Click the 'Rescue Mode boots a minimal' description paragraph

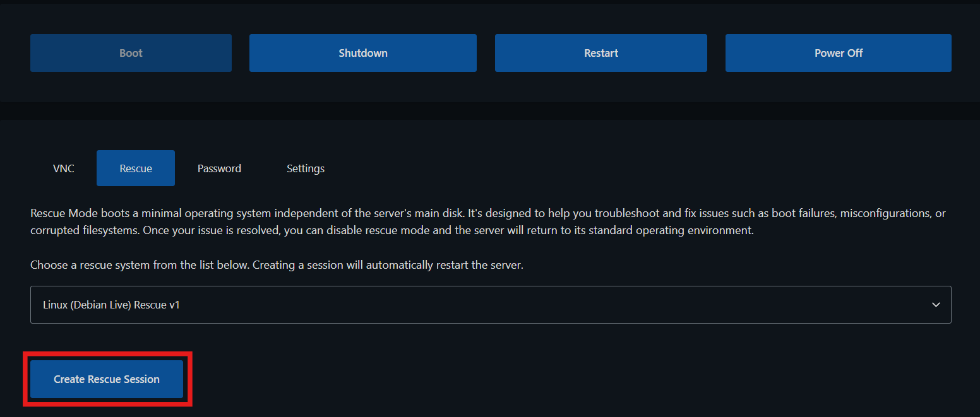click(488, 222)
